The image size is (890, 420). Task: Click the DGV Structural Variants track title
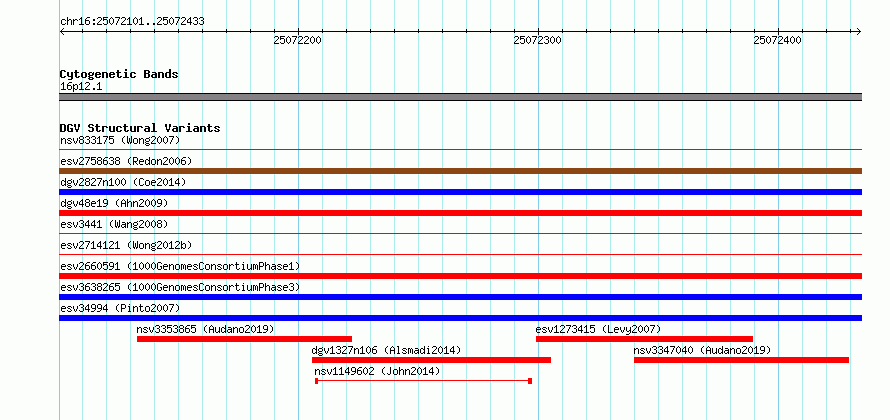coord(140,128)
